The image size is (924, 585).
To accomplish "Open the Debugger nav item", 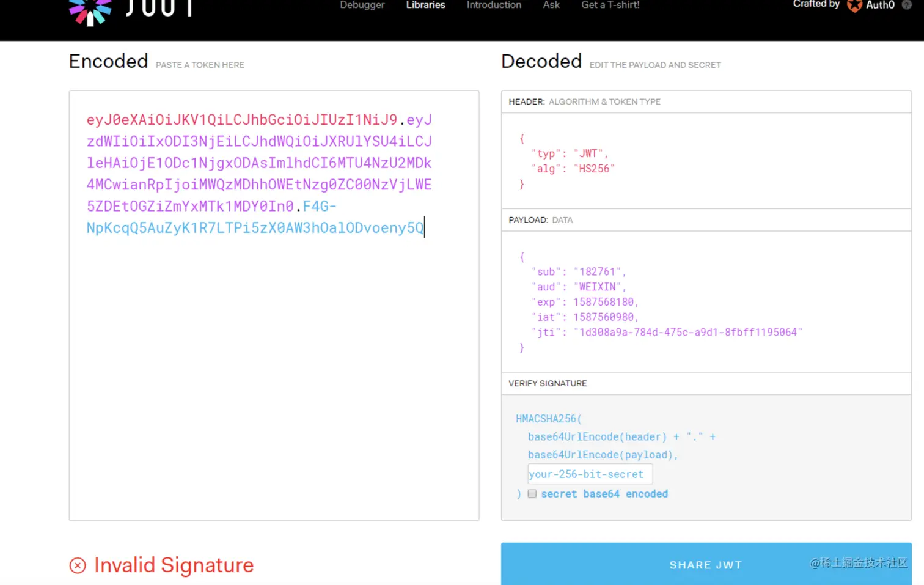I will point(362,5).
